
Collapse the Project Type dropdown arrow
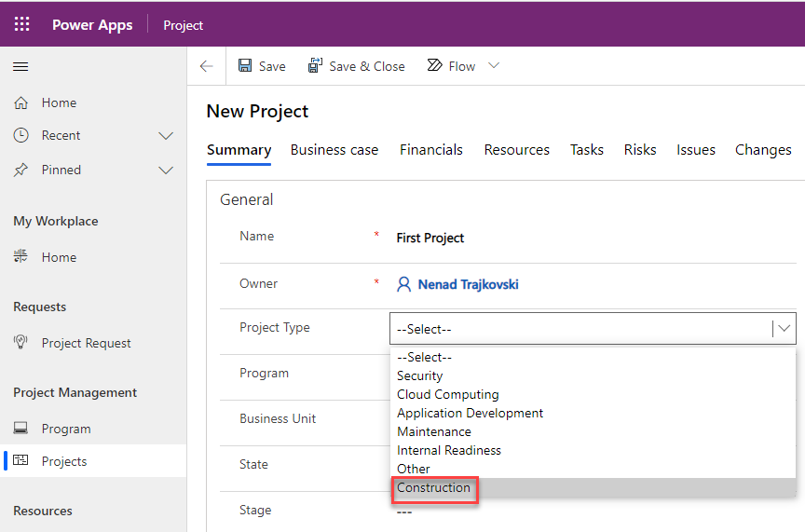pos(785,328)
